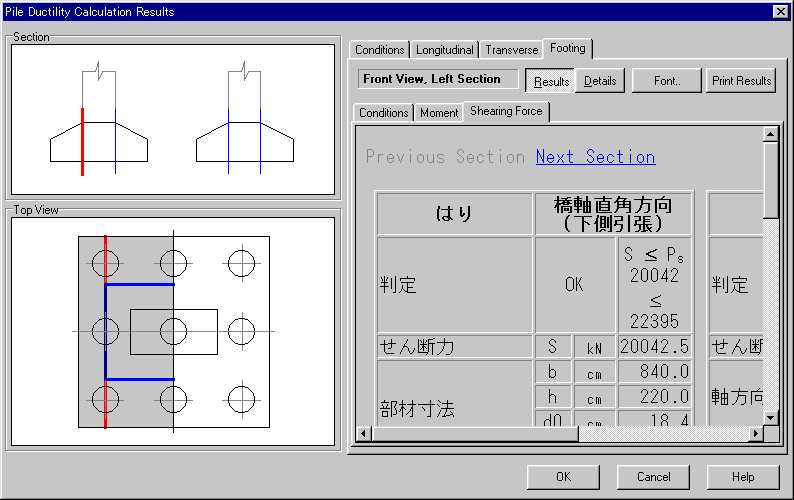Open the Font settings button
Screen dimensions: 794x500
point(666,81)
